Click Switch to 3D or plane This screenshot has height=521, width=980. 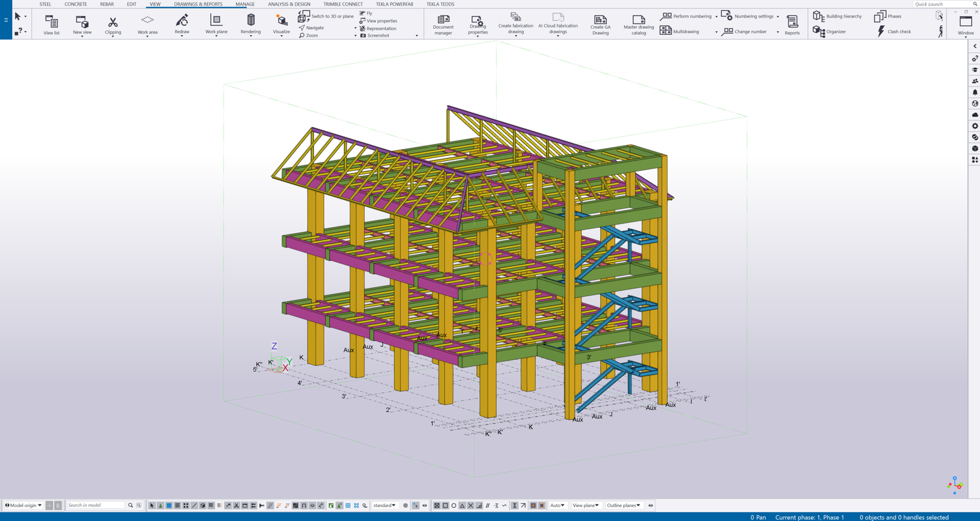(x=326, y=16)
